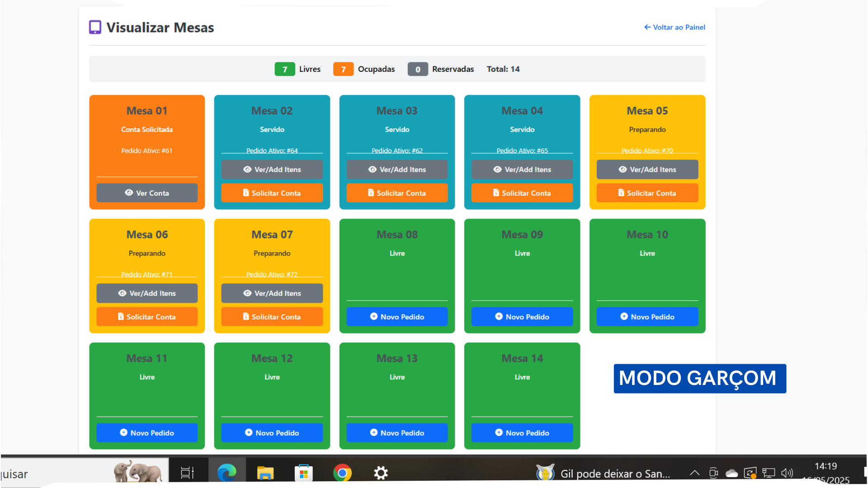Open Google Chrome from taskbar

[342, 473]
